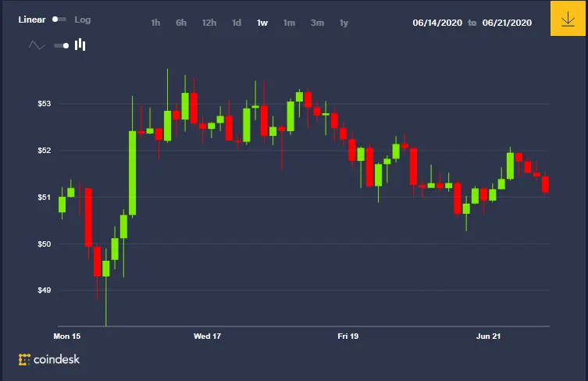Viewport: 588px width, 381px height.
Task: Switch to the 3m time range
Action: [317, 23]
